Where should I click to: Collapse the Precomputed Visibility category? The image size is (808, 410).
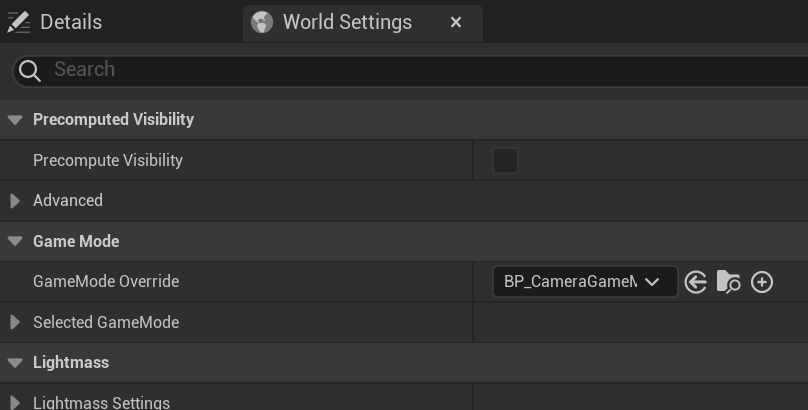click(x=15, y=120)
